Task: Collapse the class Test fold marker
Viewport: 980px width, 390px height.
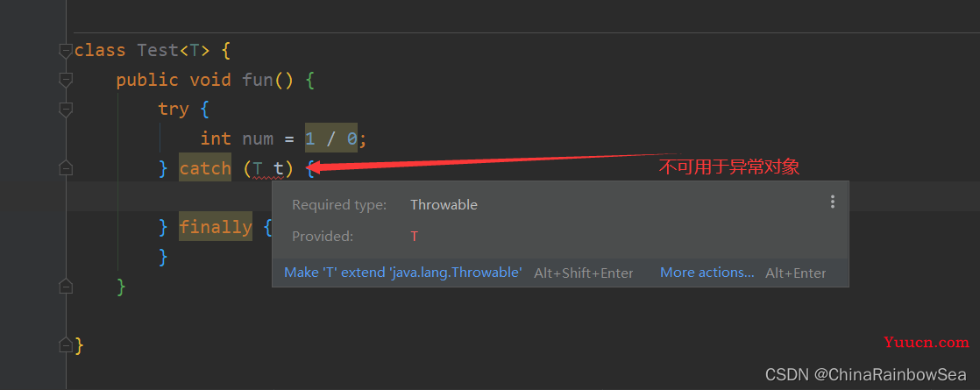Action: click(x=66, y=51)
